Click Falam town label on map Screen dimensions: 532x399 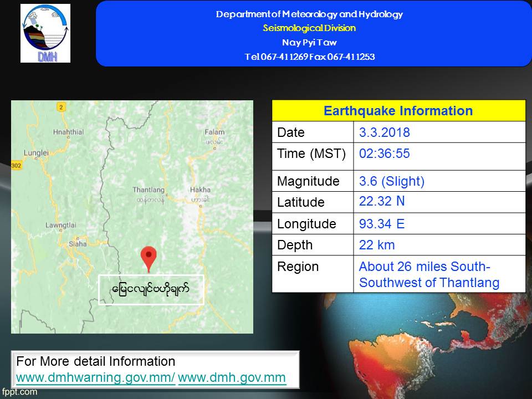214,132
